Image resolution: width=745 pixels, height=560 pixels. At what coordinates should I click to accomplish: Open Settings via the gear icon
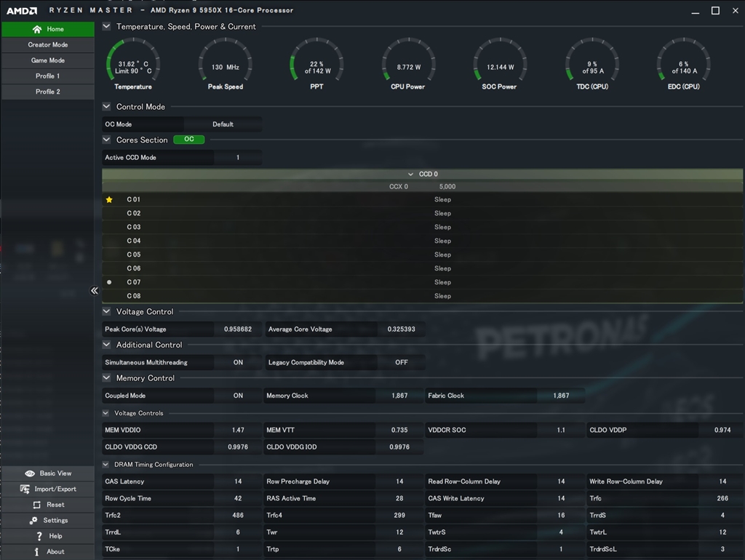[x=33, y=521]
